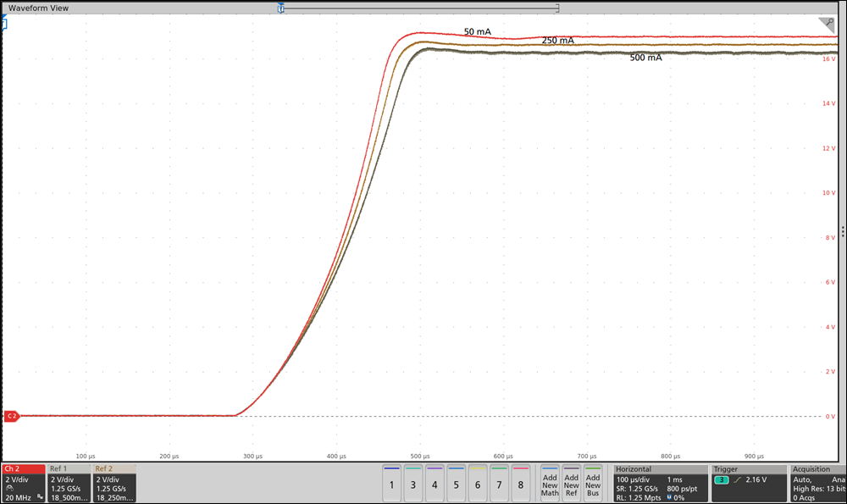
Task: Click the clipping indicator icon in the Ch 2 badge
Action: coord(39,497)
